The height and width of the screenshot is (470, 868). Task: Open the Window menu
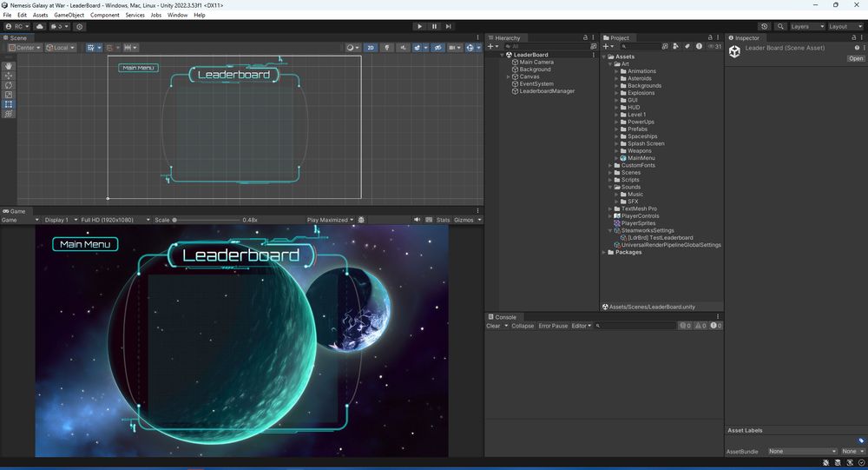(177, 15)
